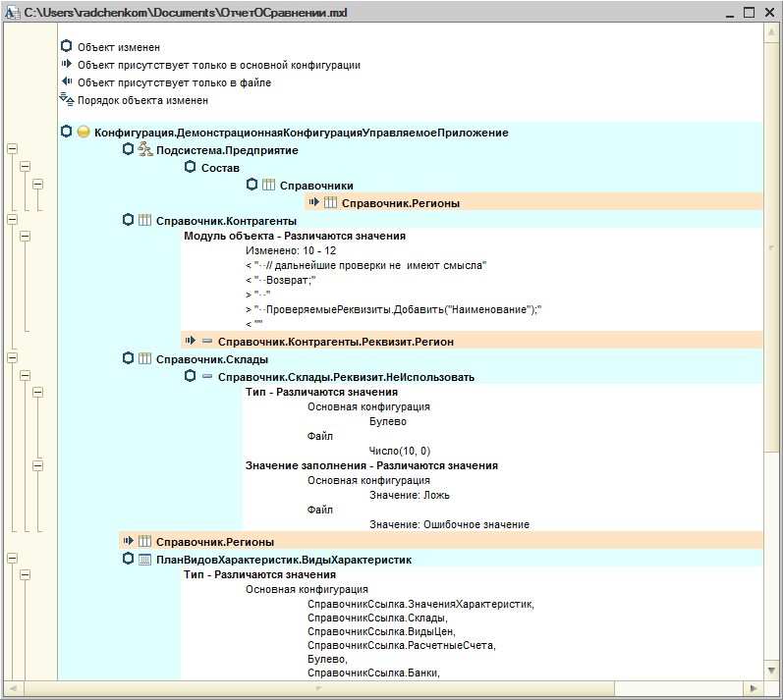This screenshot has height=700, width=783.
Task: Click the vertical scrollbar down arrow
Action: click(x=771, y=671)
